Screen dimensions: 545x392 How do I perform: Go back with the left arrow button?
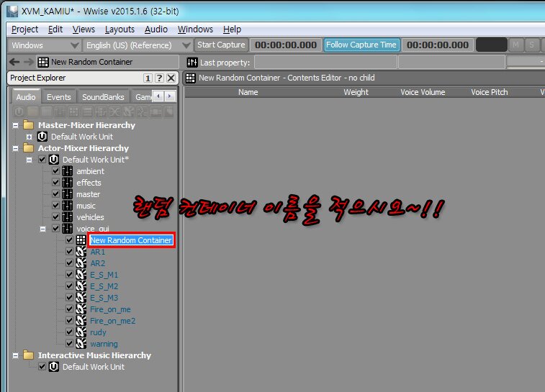pyautogui.click(x=14, y=62)
